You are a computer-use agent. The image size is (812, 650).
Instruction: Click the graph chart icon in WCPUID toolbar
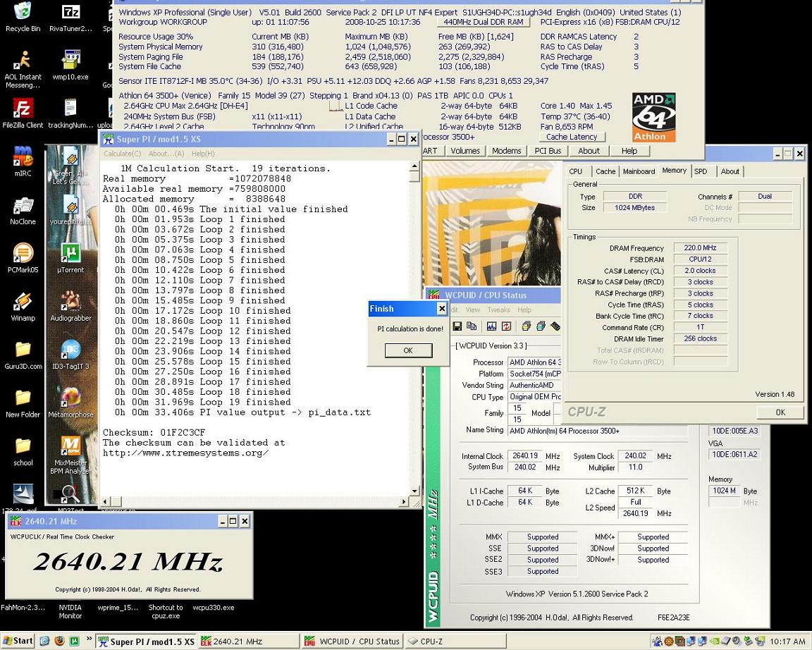click(x=492, y=326)
